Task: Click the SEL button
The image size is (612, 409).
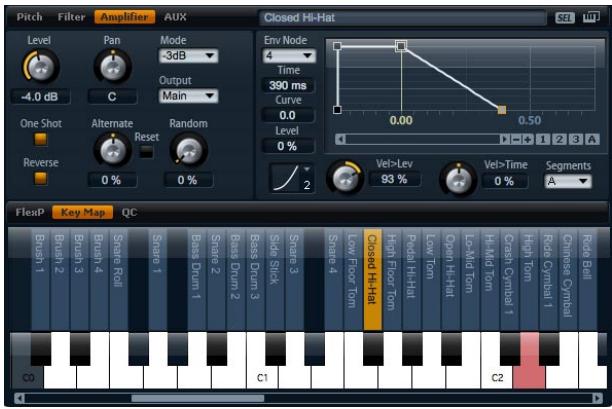Action: [x=564, y=18]
